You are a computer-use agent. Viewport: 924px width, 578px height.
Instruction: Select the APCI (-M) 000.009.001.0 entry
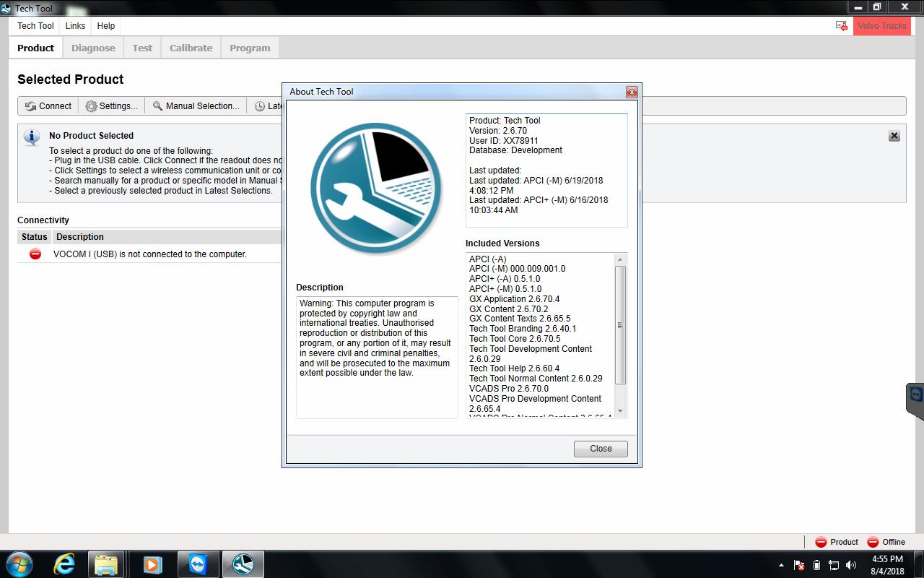tap(517, 269)
